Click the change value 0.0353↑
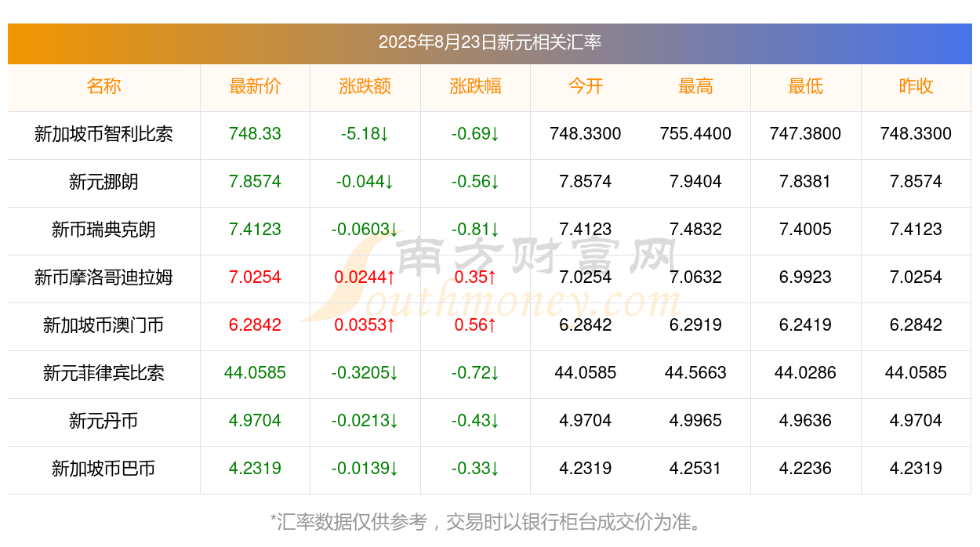The width and height of the screenshot is (980, 547). coord(365,325)
